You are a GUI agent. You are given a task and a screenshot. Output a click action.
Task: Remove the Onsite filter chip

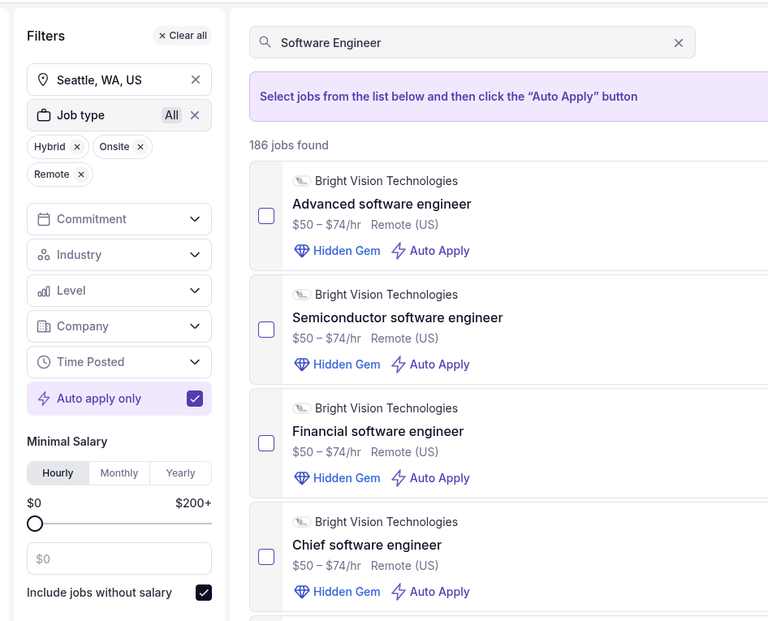141,147
